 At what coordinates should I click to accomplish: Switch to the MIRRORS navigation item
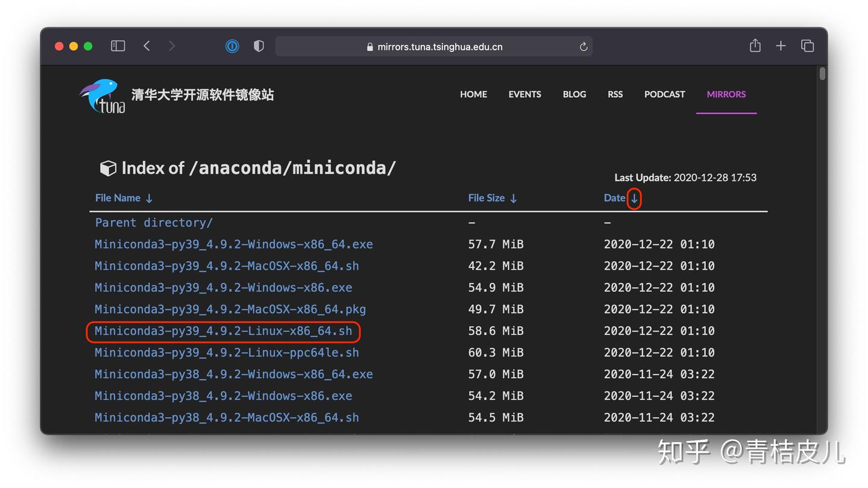pos(726,94)
